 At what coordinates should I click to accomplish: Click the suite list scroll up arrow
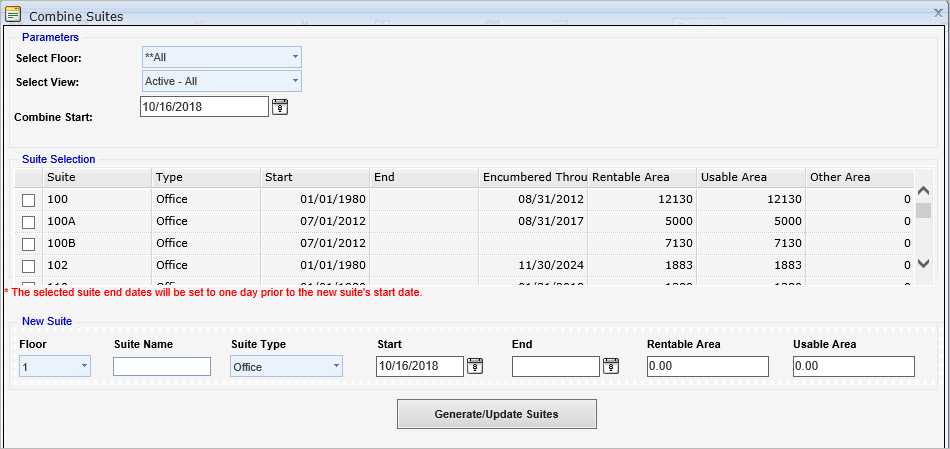click(923, 190)
